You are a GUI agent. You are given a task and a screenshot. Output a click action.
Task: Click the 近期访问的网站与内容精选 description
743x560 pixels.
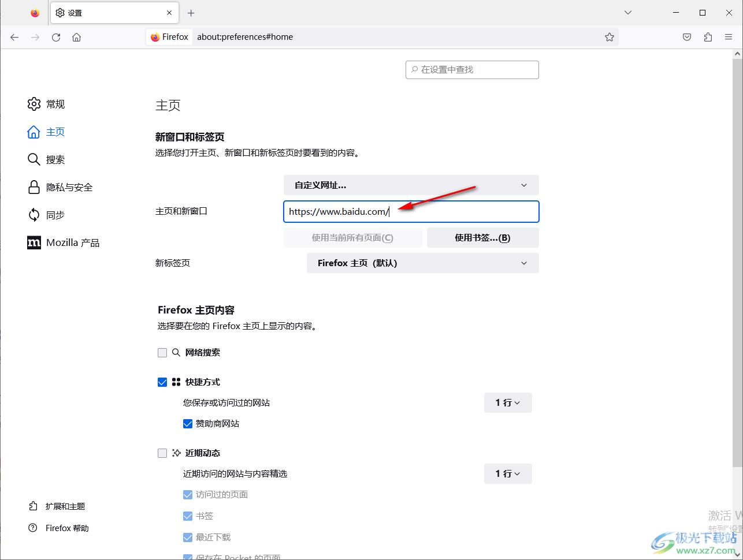[x=235, y=473]
